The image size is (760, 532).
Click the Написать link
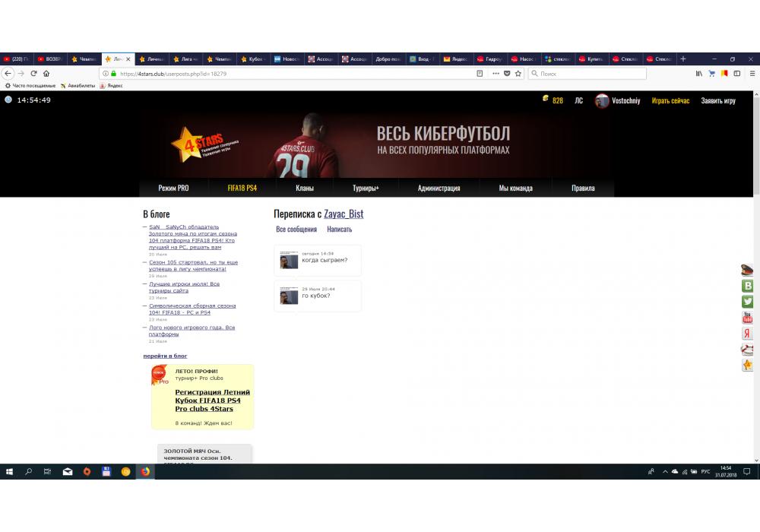[339, 229]
